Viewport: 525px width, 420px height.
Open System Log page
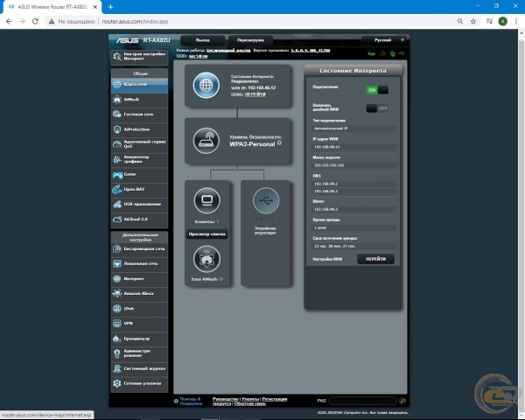139,368
